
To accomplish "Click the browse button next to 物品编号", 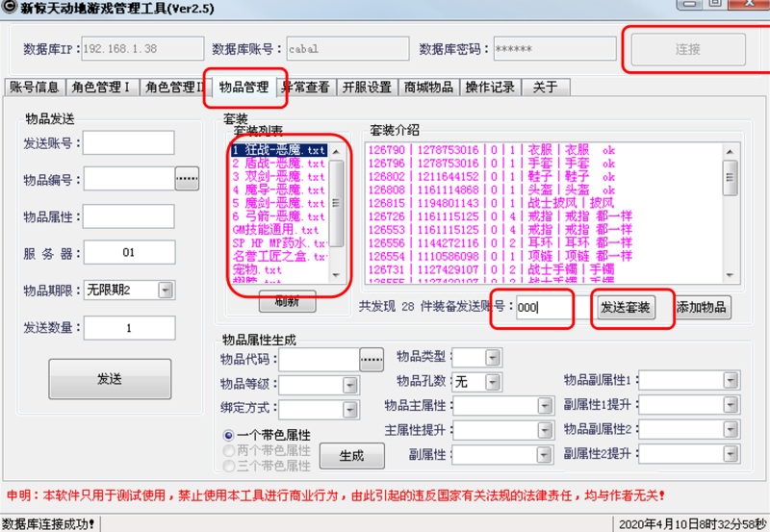I will point(186,178).
